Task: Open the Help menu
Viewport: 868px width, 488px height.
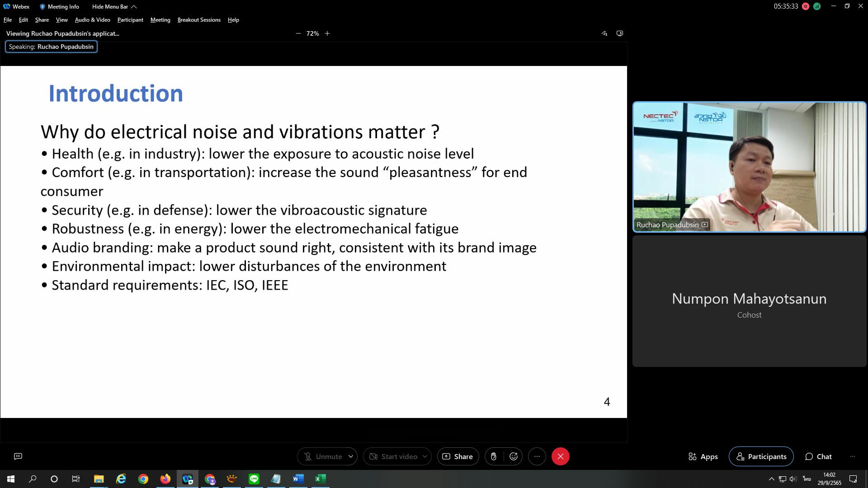Action: pyautogui.click(x=233, y=20)
